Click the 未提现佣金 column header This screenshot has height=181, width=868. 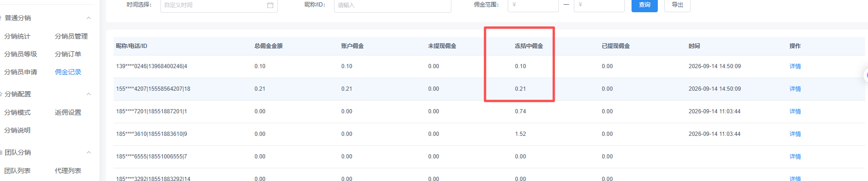(442, 46)
